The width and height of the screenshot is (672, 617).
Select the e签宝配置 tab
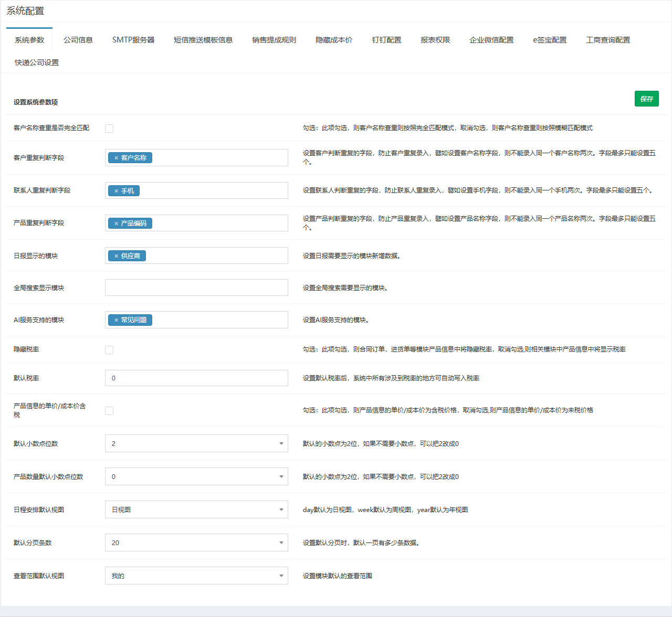pos(550,40)
